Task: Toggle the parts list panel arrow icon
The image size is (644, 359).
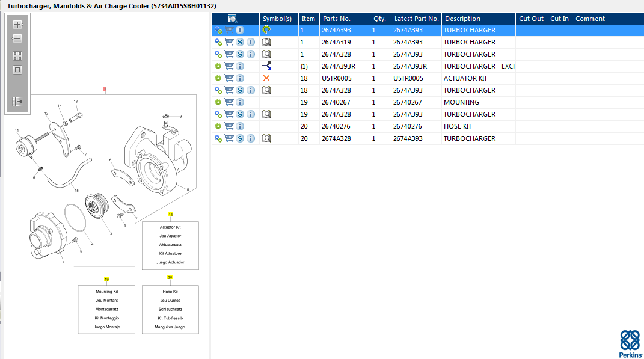Action: [x=17, y=102]
